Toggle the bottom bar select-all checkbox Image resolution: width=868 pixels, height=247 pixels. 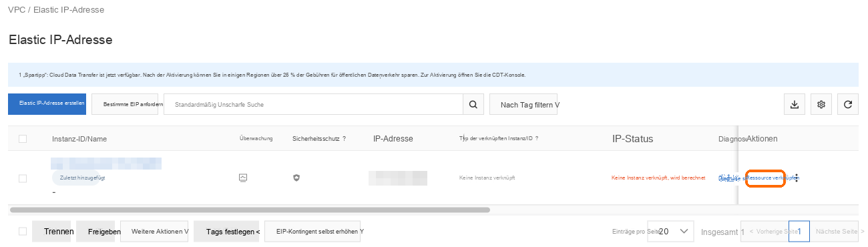[x=23, y=231]
